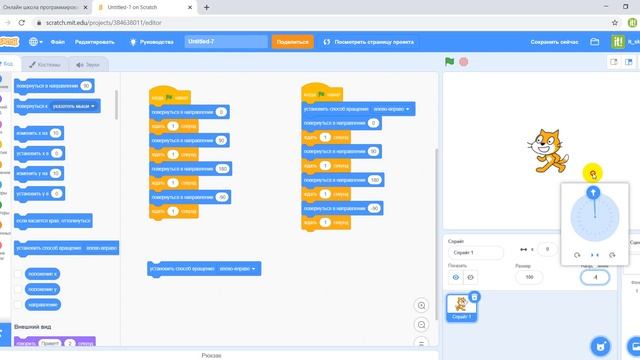The width and height of the screenshot is (640, 360).
Task: Switch to the Звуки tab
Action: 88,64
